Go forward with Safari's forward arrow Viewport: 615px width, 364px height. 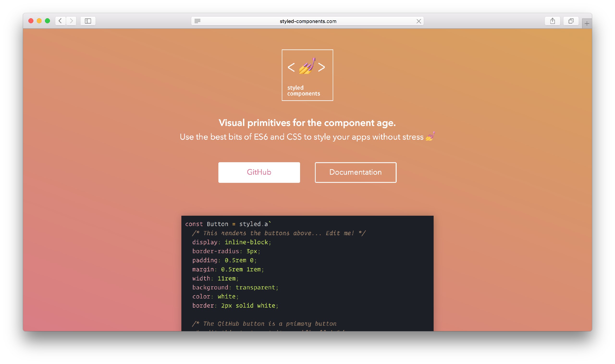(71, 21)
